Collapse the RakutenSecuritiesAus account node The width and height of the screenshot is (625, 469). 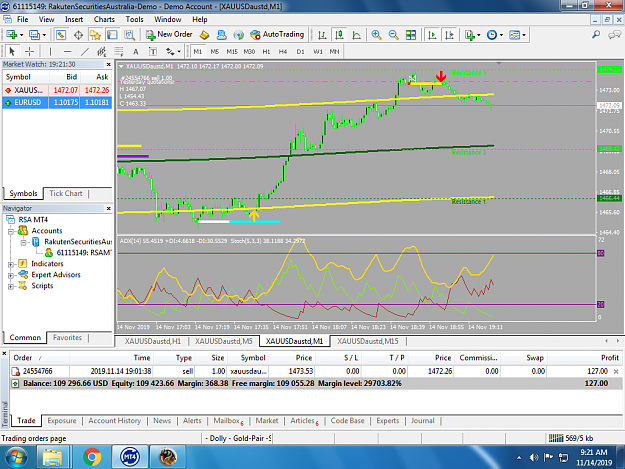coord(24,242)
